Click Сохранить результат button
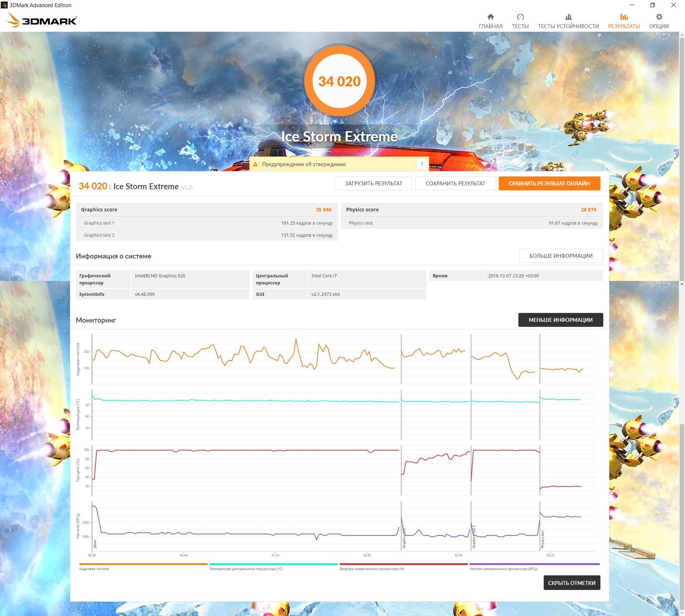Viewport: 685px width, 616px height. (x=455, y=183)
